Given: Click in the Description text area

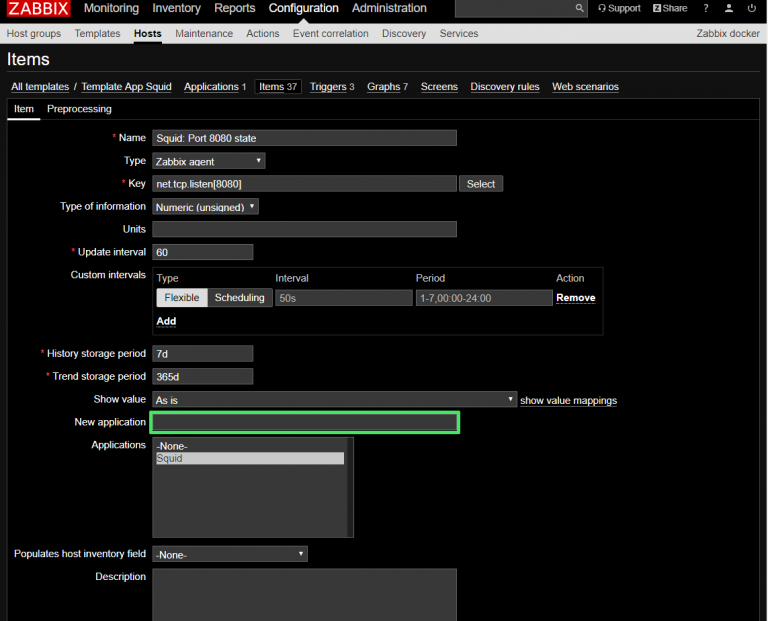Looking at the screenshot, I should point(304,595).
